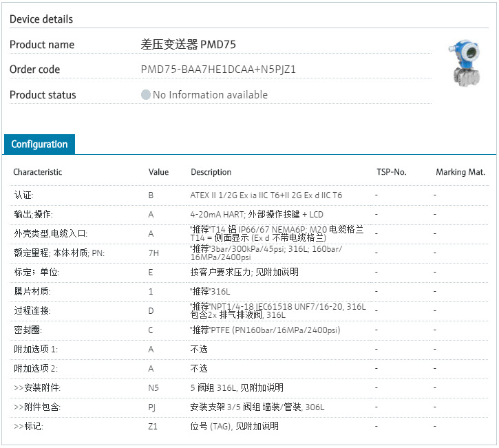Click the 按客户要求压力 description

(244, 273)
